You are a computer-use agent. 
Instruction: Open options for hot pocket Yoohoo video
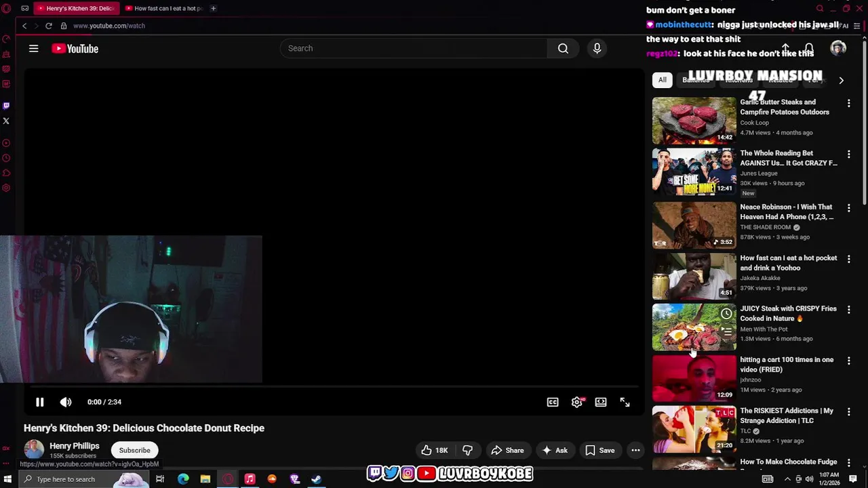click(848, 259)
